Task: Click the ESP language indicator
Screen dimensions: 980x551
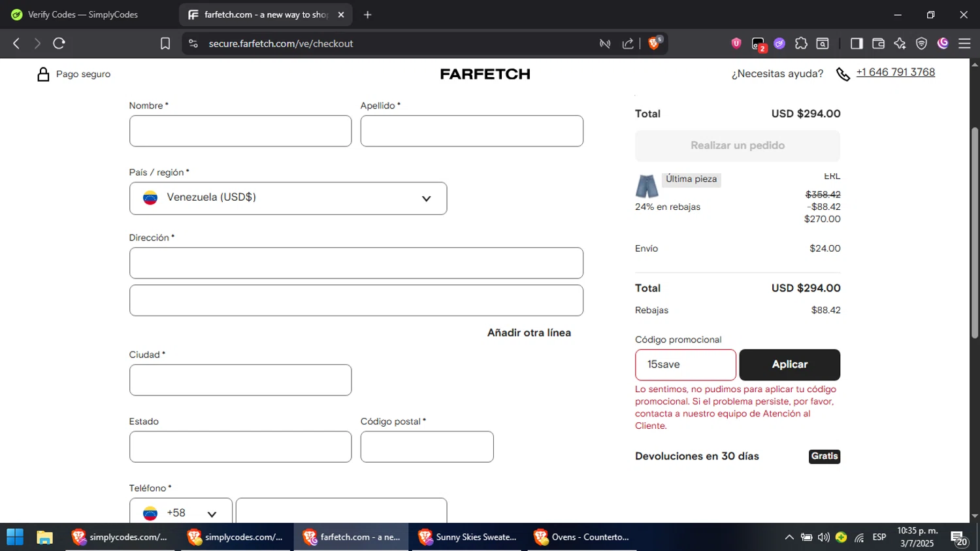Action: 879,537
